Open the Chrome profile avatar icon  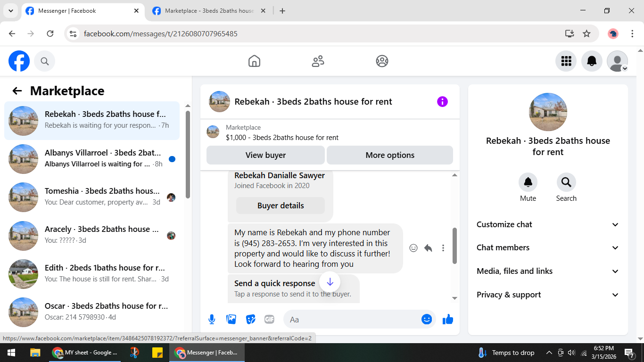[x=613, y=33]
